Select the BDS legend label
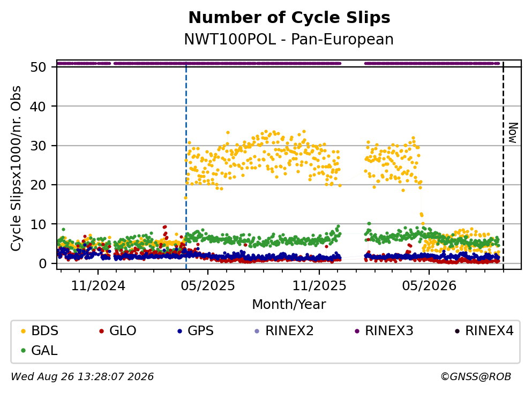Screen dimensions: 532x393 tap(45, 331)
